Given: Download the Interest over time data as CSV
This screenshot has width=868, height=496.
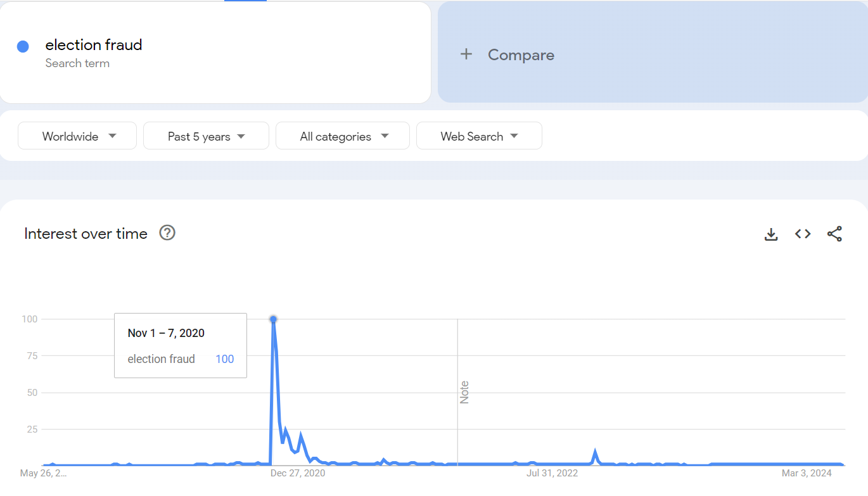Looking at the screenshot, I should pyautogui.click(x=771, y=234).
